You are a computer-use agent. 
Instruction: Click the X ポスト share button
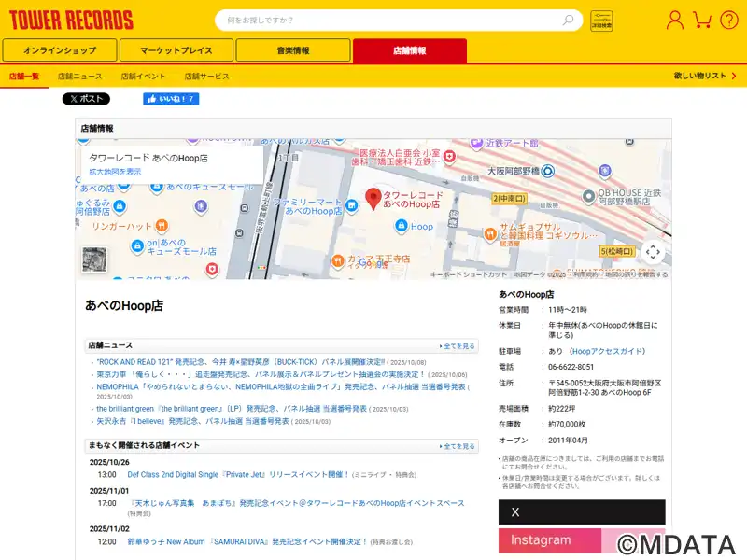pos(86,99)
